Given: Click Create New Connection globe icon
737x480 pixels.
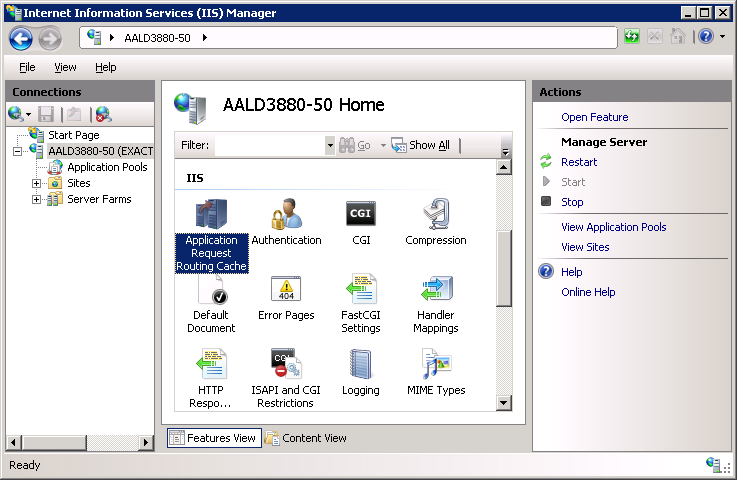Looking at the screenshot, I should 16,114.
